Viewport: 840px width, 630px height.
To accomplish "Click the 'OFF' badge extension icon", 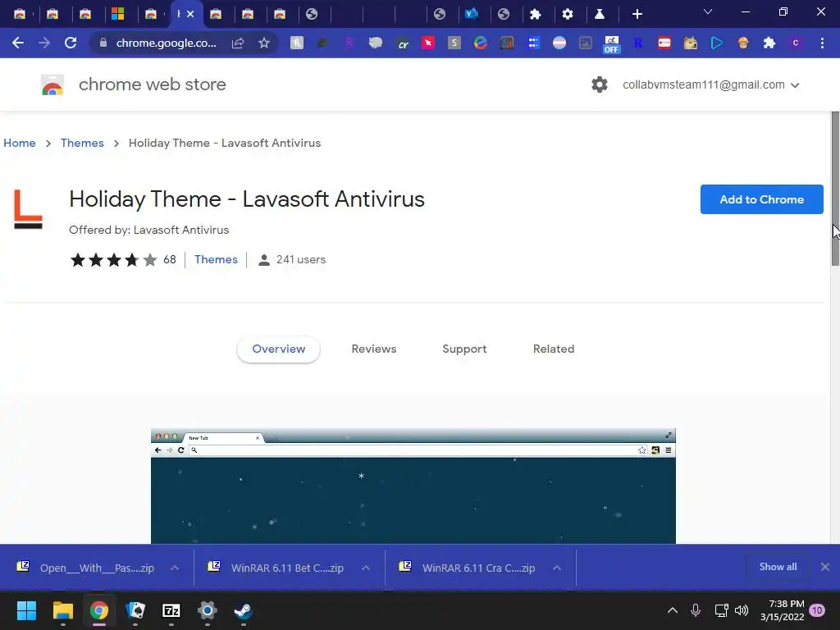I will (x=611, y=44).
